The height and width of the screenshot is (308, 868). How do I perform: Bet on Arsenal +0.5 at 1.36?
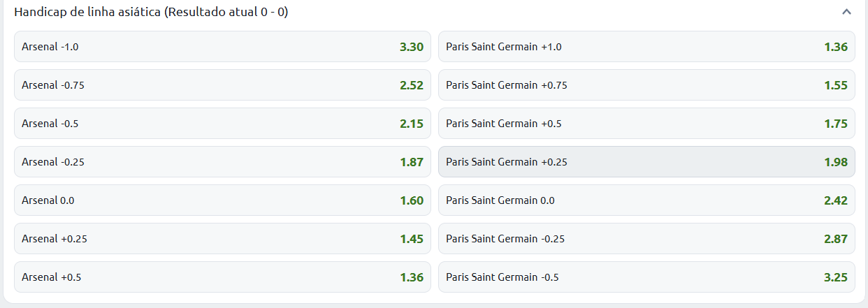(x=222, y=277)
